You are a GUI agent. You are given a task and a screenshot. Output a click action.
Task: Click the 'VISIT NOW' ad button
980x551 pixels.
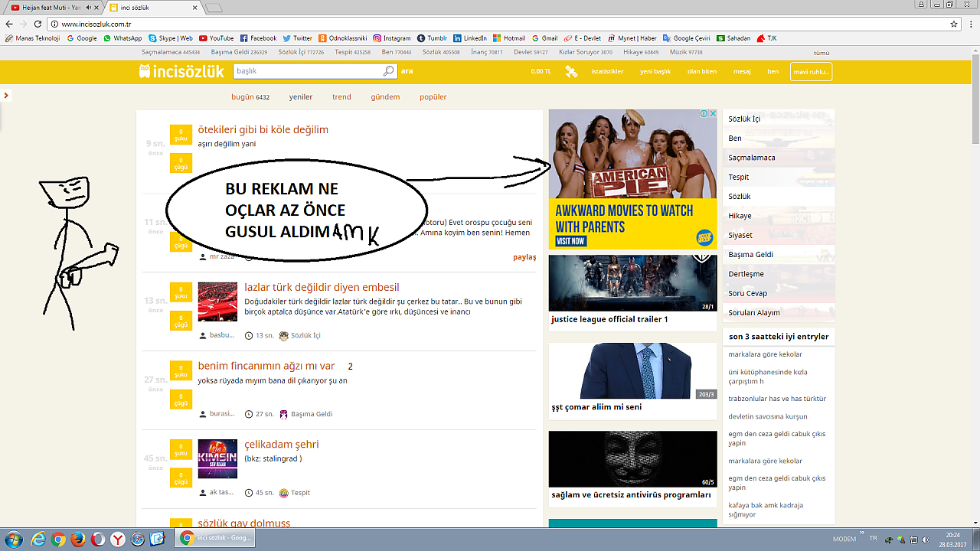click(570, 241)
